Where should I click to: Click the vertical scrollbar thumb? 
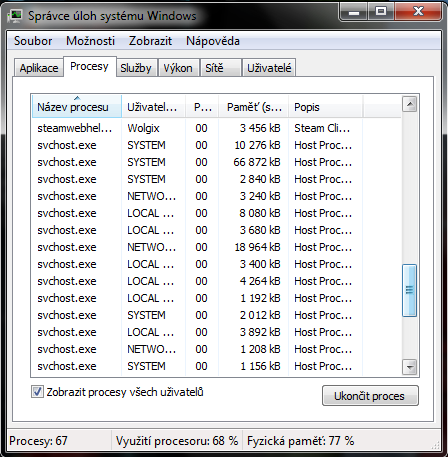tap(410, 290)
